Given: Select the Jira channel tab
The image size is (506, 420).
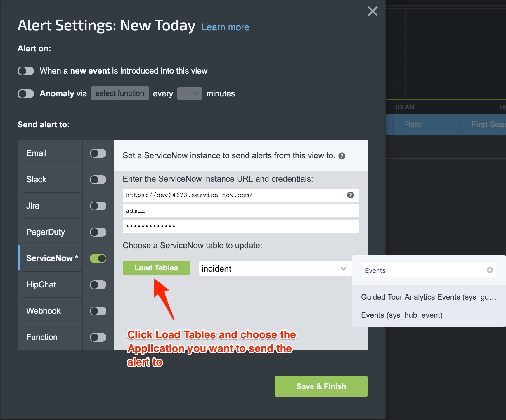Looking at the screenshot, I should (50, 206).
